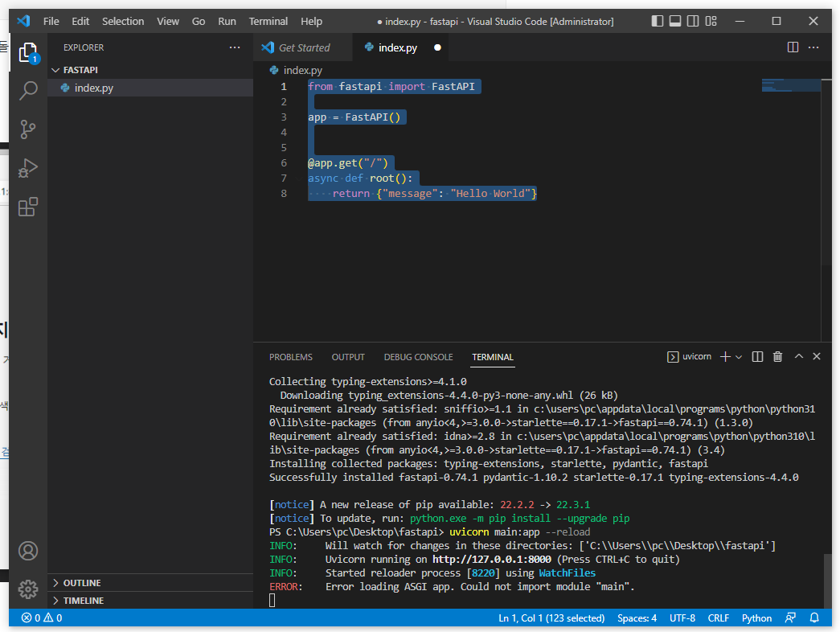Switch to the Get Started tab
Viewport: 840px width, 632px height.
pos(303,47)
